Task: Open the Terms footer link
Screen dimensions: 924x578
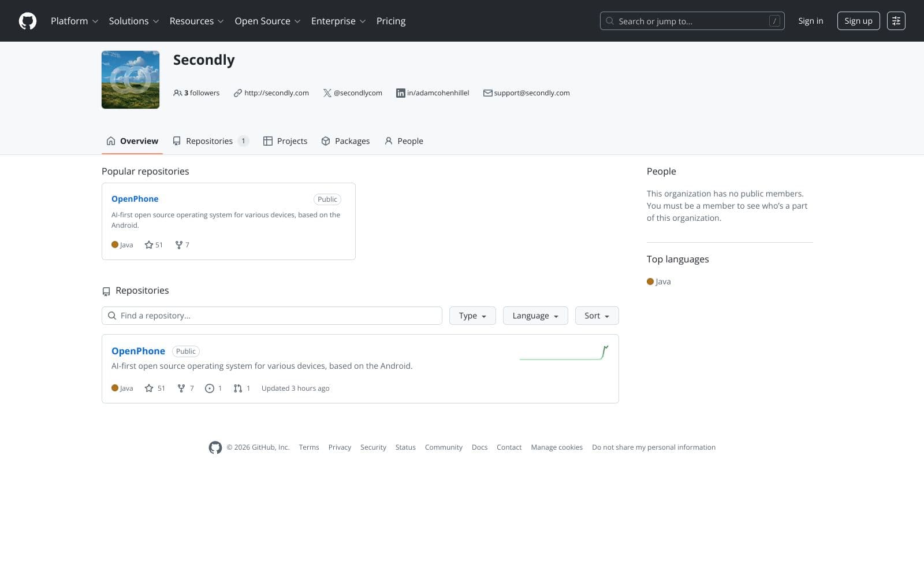Action: [309, 447]
